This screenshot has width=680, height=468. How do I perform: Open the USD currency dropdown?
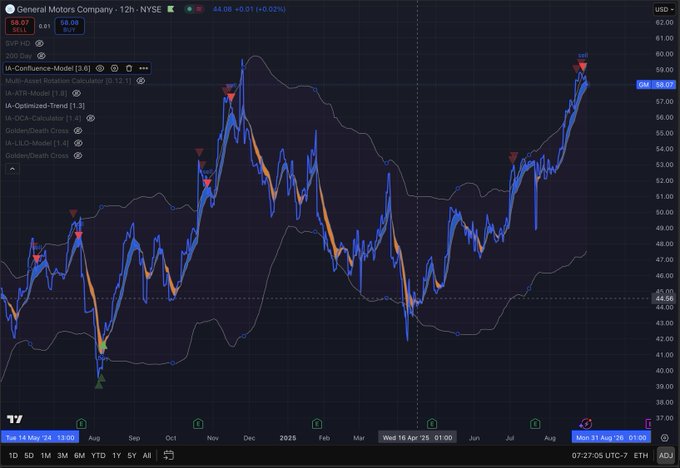point(664,10)
